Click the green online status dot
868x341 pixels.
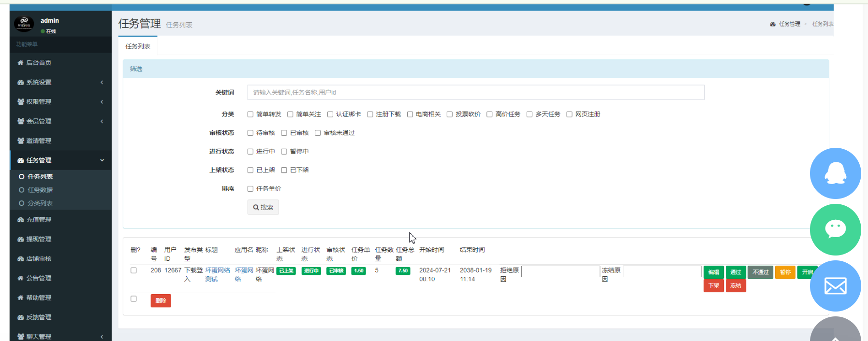(x=43, y=31)
